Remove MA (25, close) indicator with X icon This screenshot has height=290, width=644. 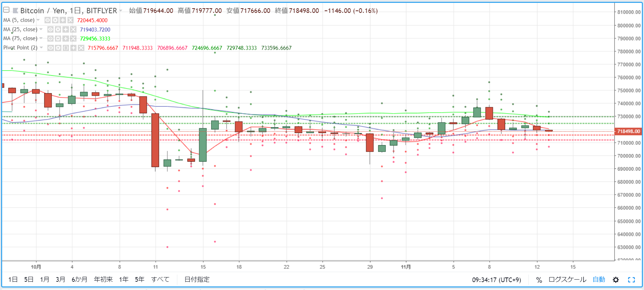pyautogui.click(x=73, y=29)
